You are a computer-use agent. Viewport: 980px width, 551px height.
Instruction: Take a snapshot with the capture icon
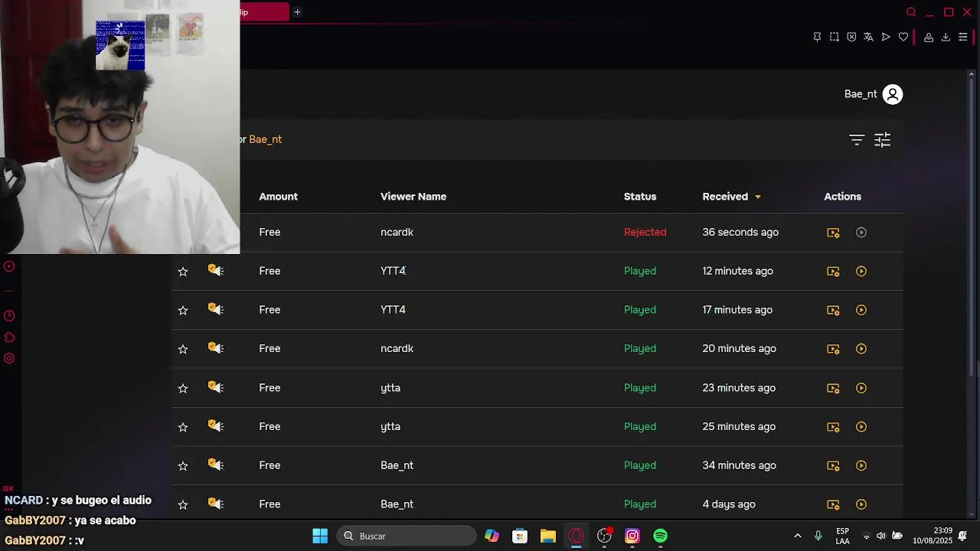[835, 37]
